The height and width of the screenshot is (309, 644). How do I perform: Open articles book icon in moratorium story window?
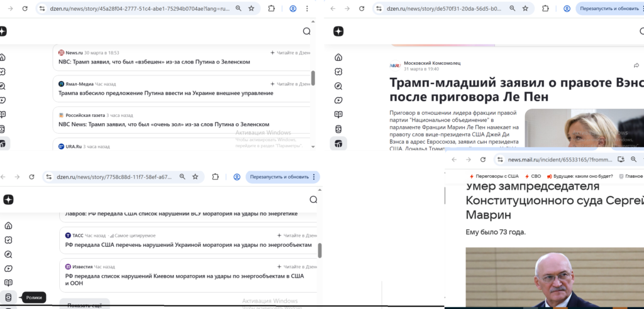pos(8,283)
